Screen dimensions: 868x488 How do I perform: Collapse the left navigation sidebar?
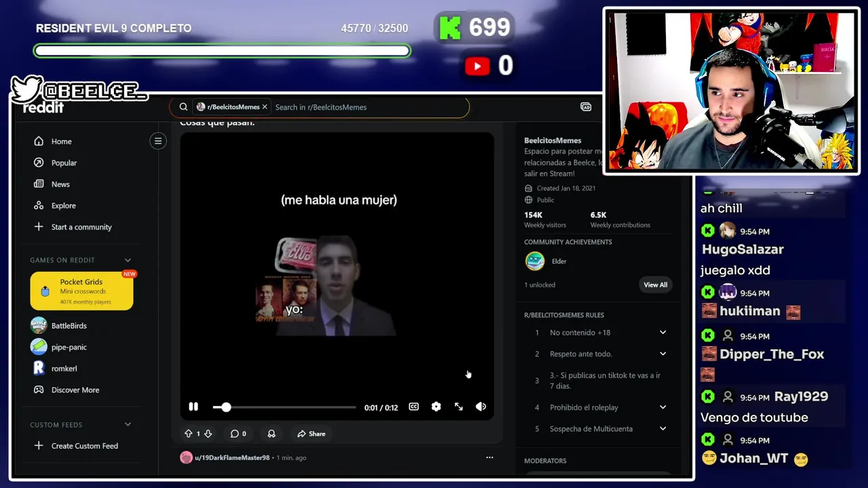[158, 141]
